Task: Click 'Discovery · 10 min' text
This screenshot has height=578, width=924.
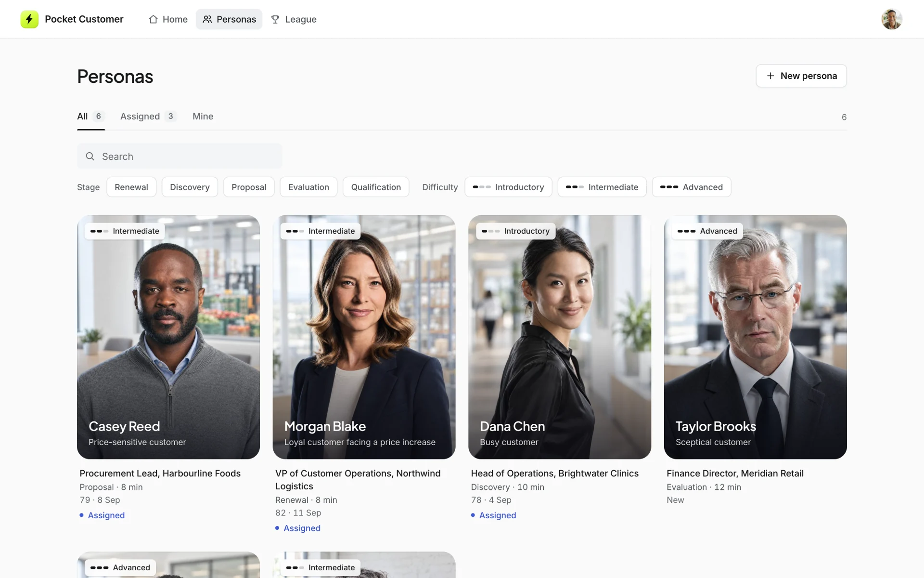Action: coord(507,487)
